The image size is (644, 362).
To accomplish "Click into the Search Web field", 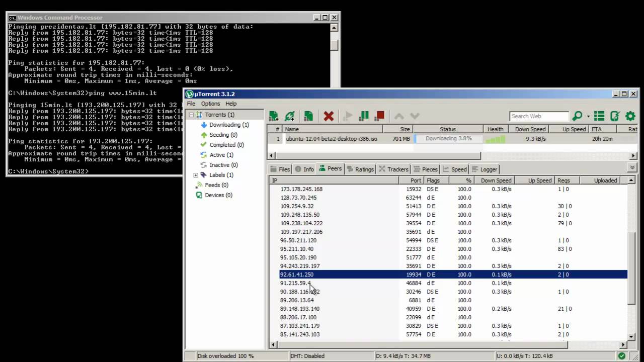I will pos(539,116).
